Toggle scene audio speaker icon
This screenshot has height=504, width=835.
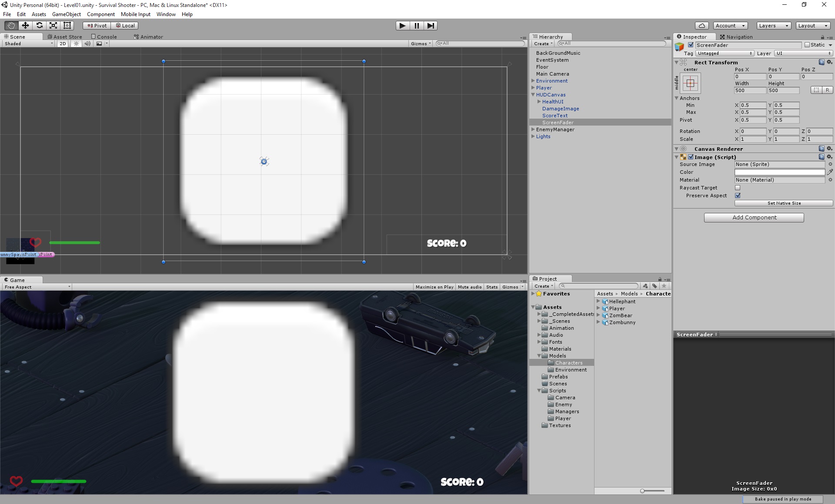coord(87,43)
